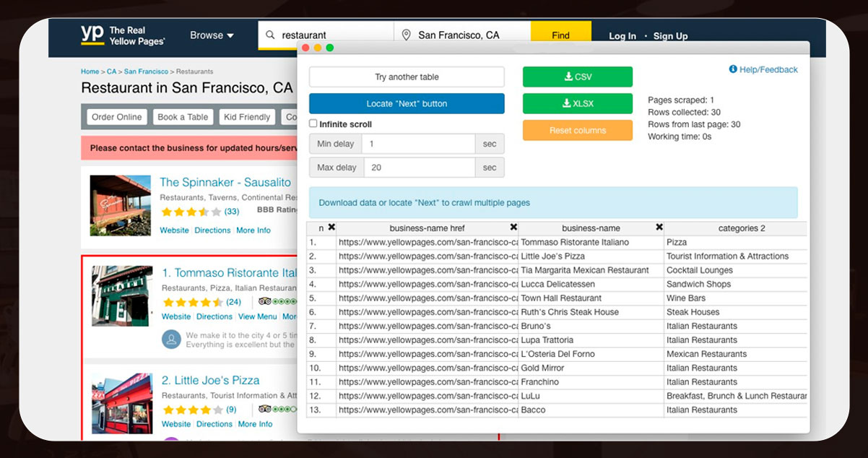
Task: Remove the business-name column using X
Action: 659,228
